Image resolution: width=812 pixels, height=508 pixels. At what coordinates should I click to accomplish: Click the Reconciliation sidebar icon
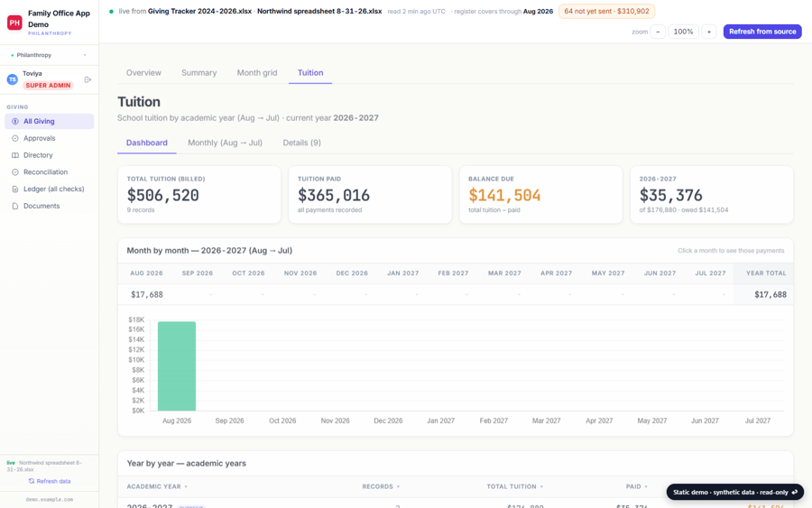15,172
